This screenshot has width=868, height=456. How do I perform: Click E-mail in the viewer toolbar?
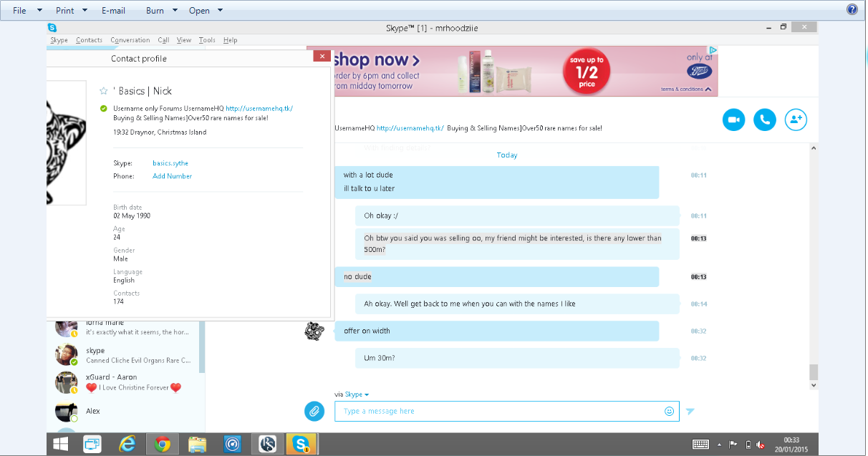click(x=113, y=10)
